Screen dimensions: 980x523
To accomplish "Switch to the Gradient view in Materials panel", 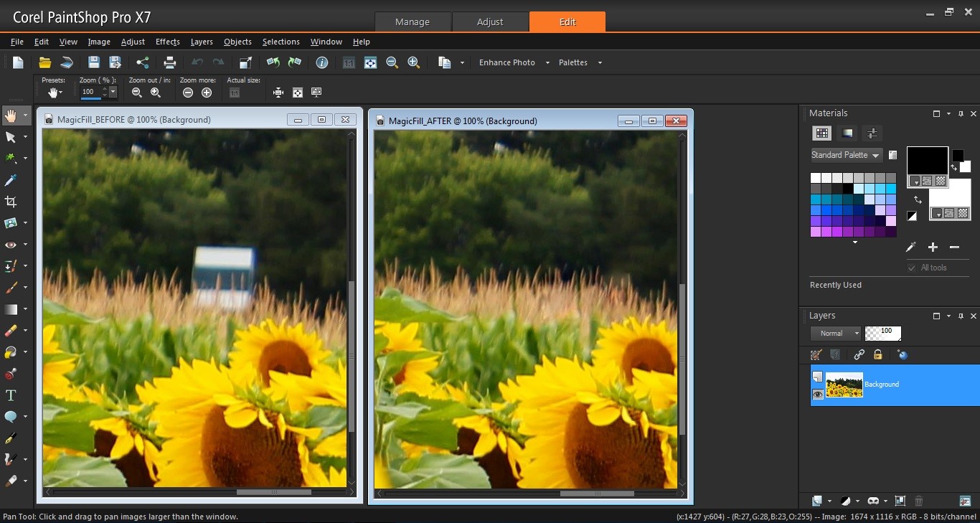I will coord(847,133).
